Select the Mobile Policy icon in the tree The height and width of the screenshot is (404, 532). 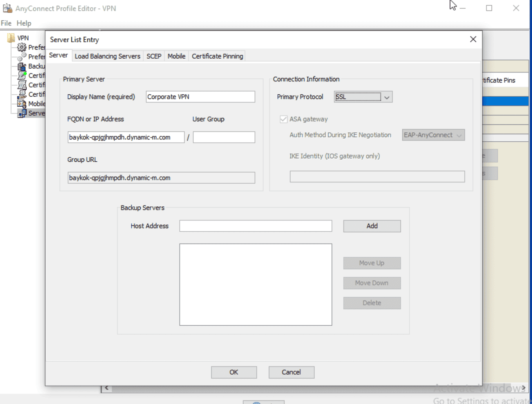tap(22, 104)
